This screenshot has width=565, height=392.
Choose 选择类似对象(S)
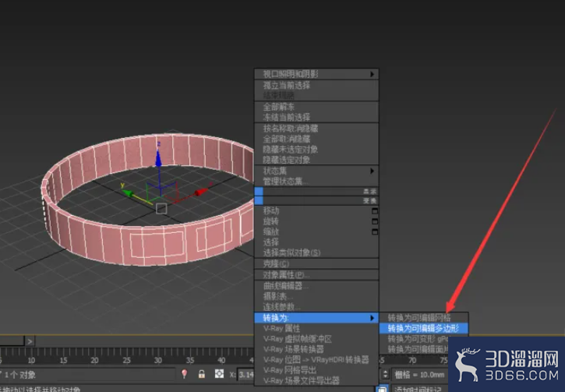[291, 253]
